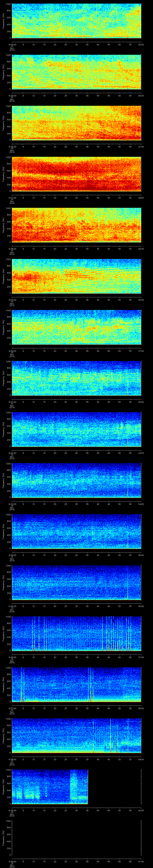Open the intense red spectrogram starting 6:27:00
The width and height of the screenshot is (153, 868).
tap(76, 174)
